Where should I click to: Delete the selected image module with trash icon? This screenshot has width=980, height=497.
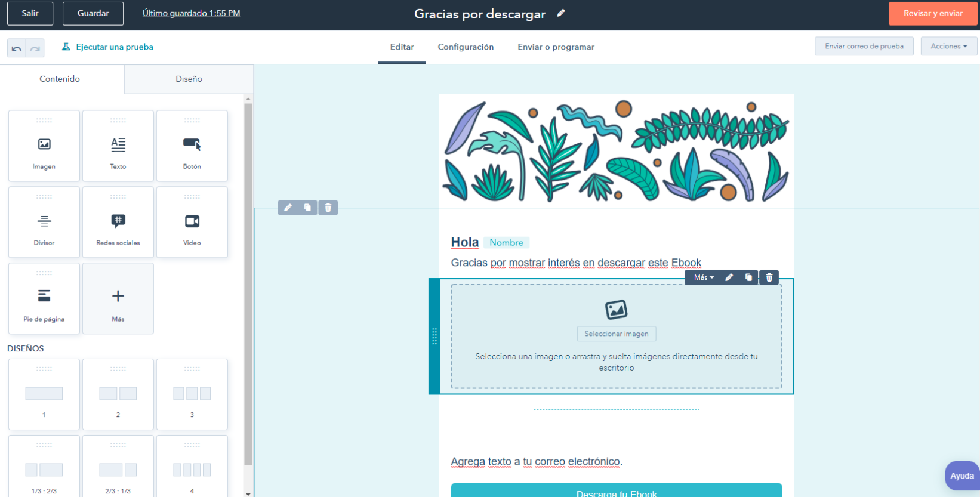tap(769, 277)
